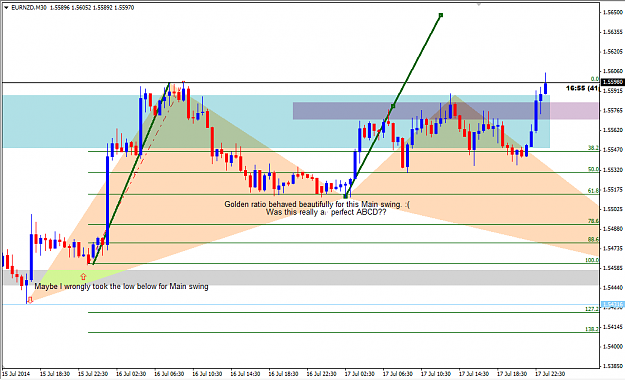
Task: Click time axis label 16 Jul 14:30
Action: coord(245,374)
